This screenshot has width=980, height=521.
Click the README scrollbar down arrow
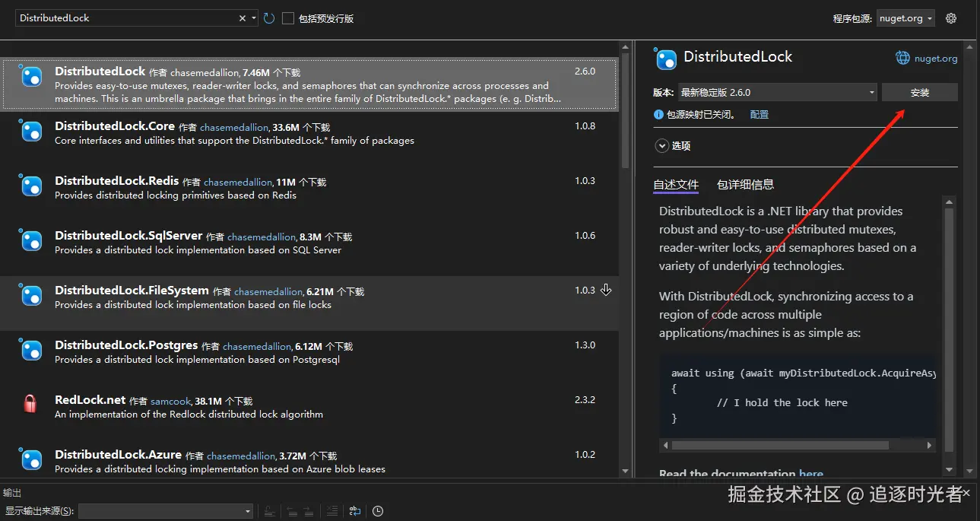(949, 471)
